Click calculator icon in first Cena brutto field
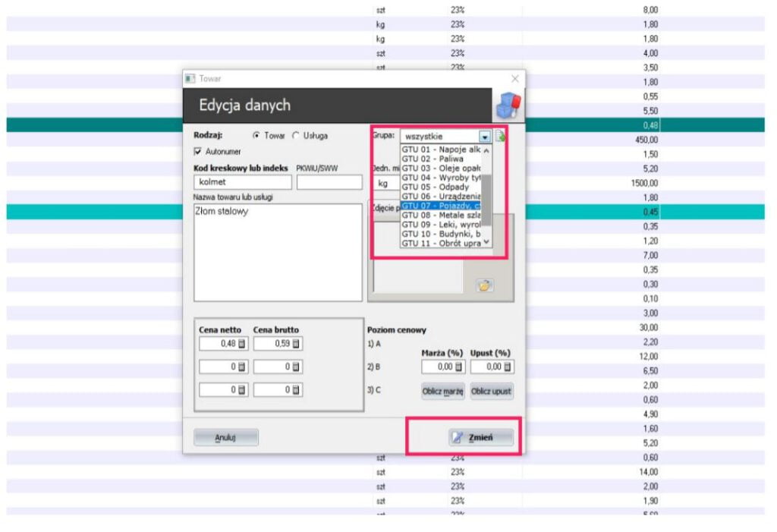Image resolution: width=777 pixels, height=532 pixels. [296, 344]
